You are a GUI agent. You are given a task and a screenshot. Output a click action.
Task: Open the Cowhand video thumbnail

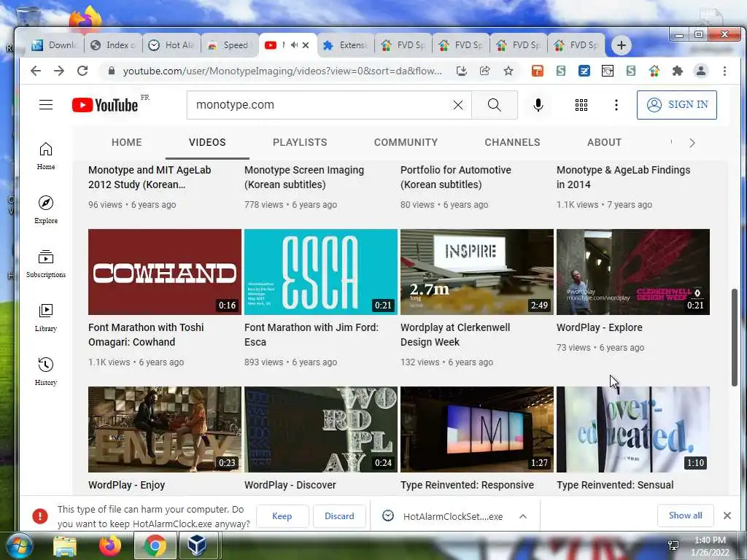pyautogui.click(x=165, y=272)
